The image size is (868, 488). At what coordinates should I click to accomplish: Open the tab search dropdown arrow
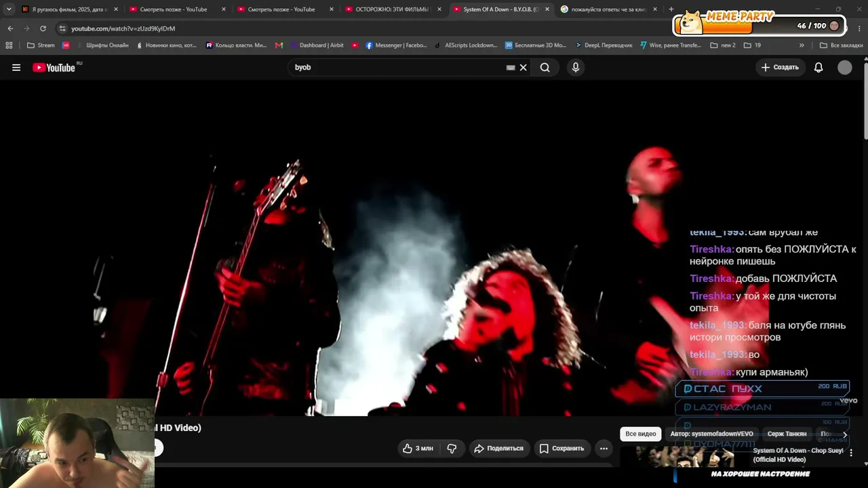click(x=9, y=9)
